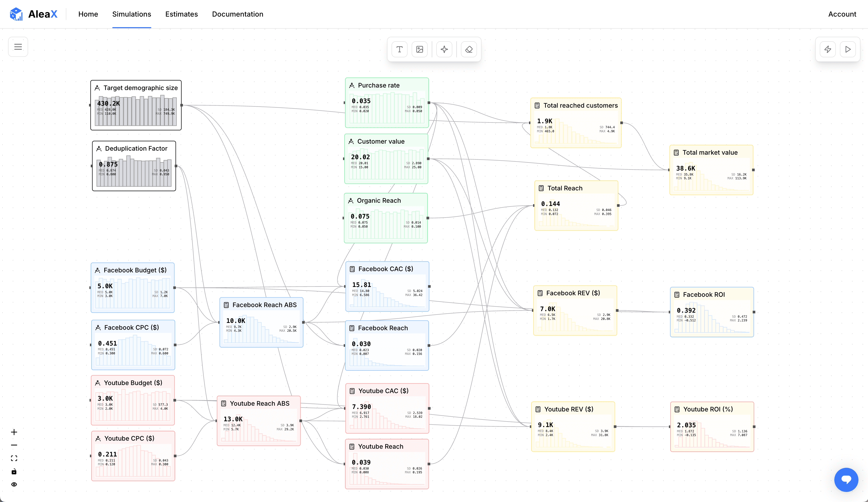Click the lightning bolt quick-run icon
Viewport: 868px width, 502px height.
point(828,49)
